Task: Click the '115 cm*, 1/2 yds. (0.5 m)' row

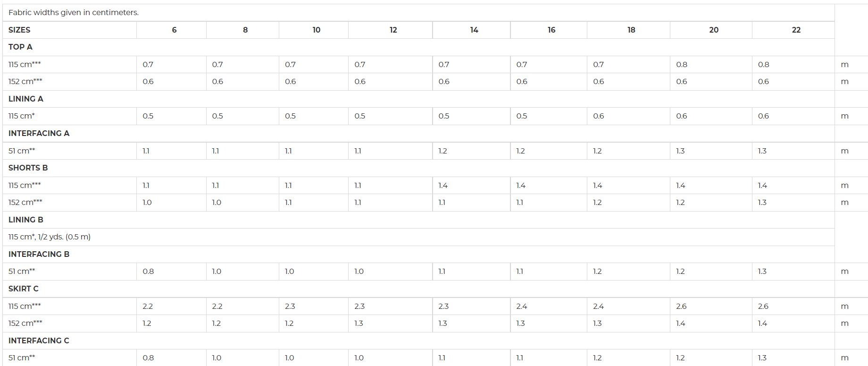Action: (x=418, y=237)
